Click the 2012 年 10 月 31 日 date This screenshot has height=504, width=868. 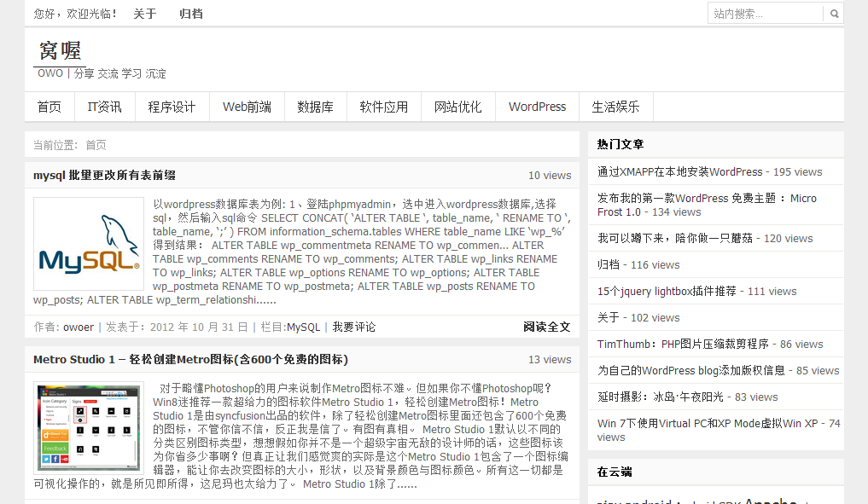[198, 327]
